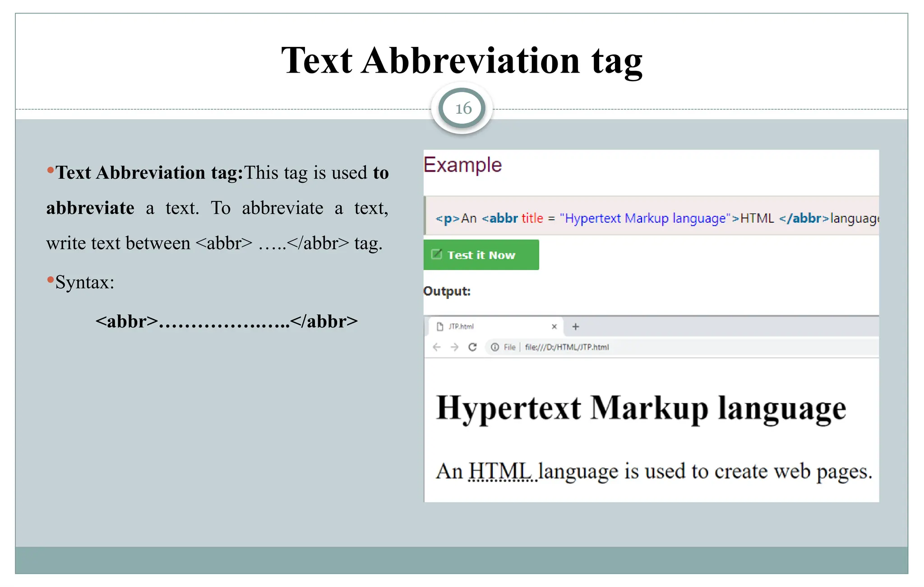This screenshot has height=587, width=924.
Task: Click the site info icon beside File
Action: 495,347
